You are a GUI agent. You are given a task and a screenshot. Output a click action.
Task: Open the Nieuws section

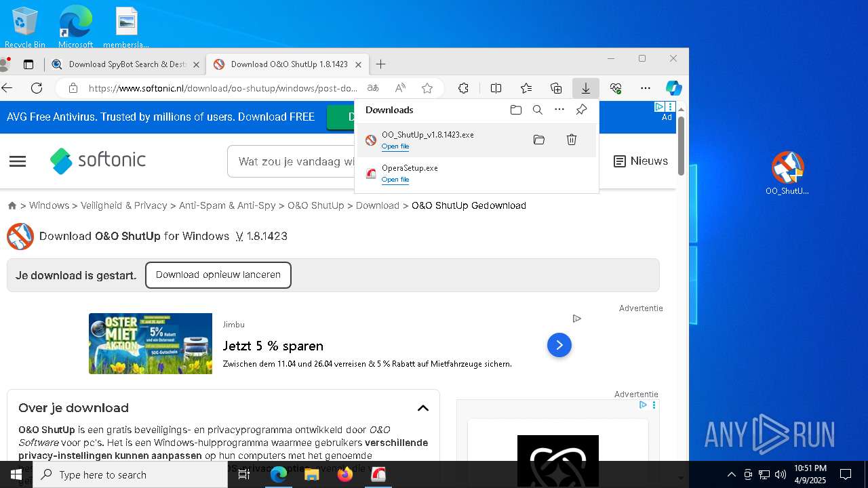(641, 161)
